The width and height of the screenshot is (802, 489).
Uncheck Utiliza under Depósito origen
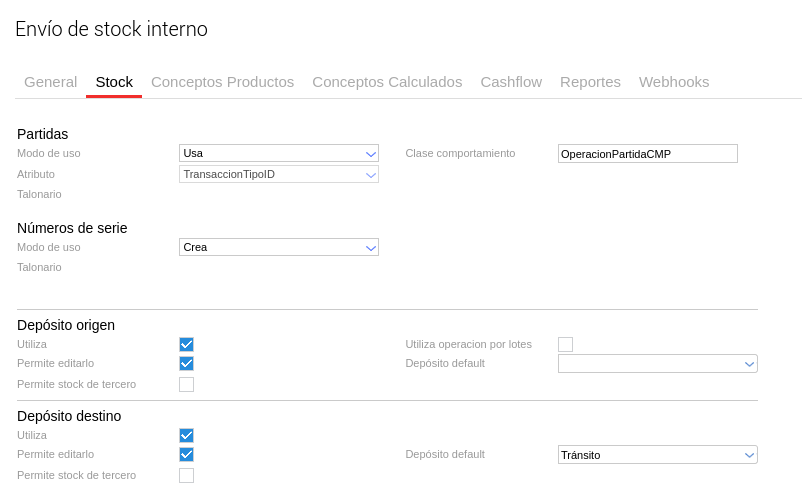[x=186, y=344]
